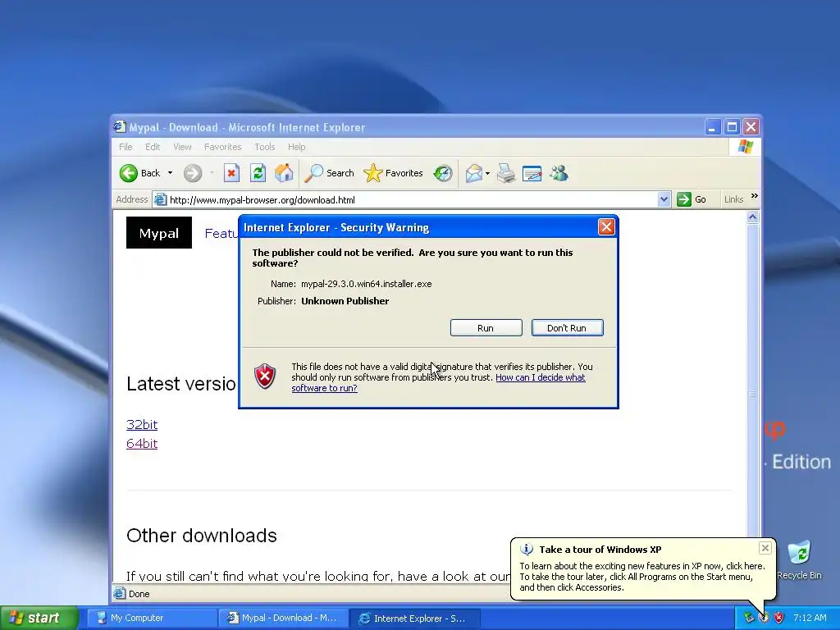Click the red security shield tray icon
840x630 pixels.
pyautogui.click(x=779, y=618)
